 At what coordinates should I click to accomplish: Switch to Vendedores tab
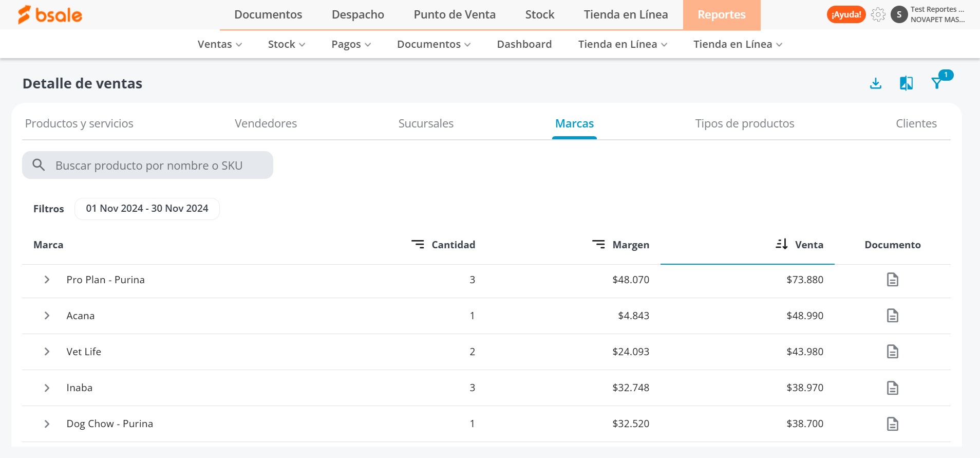pos(266,123)
